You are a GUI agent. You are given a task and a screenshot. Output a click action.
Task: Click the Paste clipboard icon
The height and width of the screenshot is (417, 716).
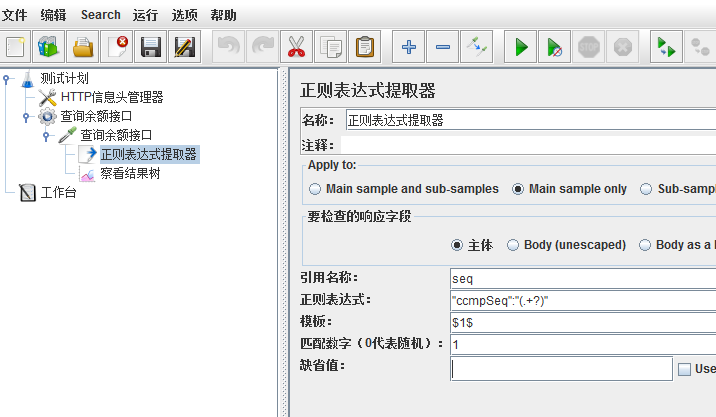[x=365, y=46]
